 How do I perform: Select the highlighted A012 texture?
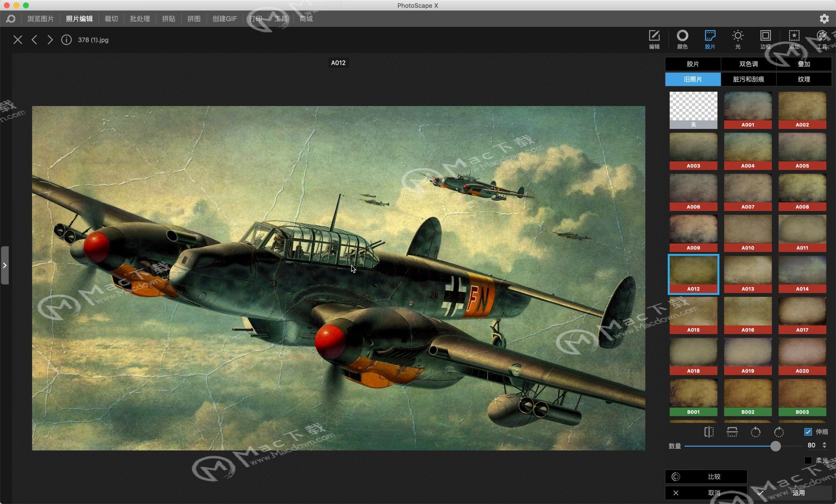tap(693, 274)
